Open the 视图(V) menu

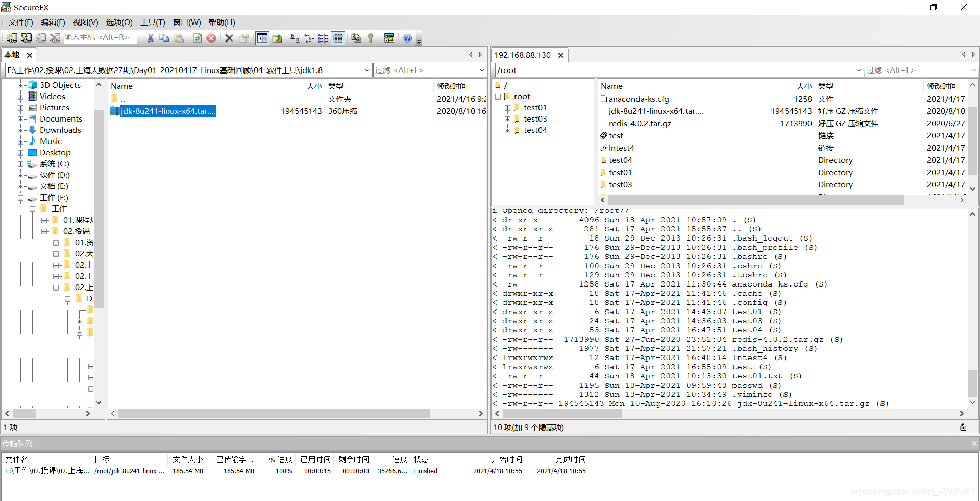(85, 22)
